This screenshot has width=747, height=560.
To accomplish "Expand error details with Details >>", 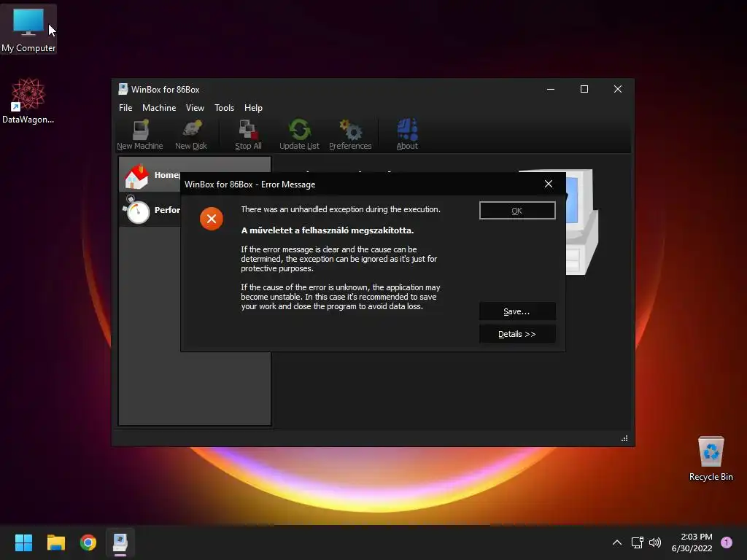I will pos(517,334).
